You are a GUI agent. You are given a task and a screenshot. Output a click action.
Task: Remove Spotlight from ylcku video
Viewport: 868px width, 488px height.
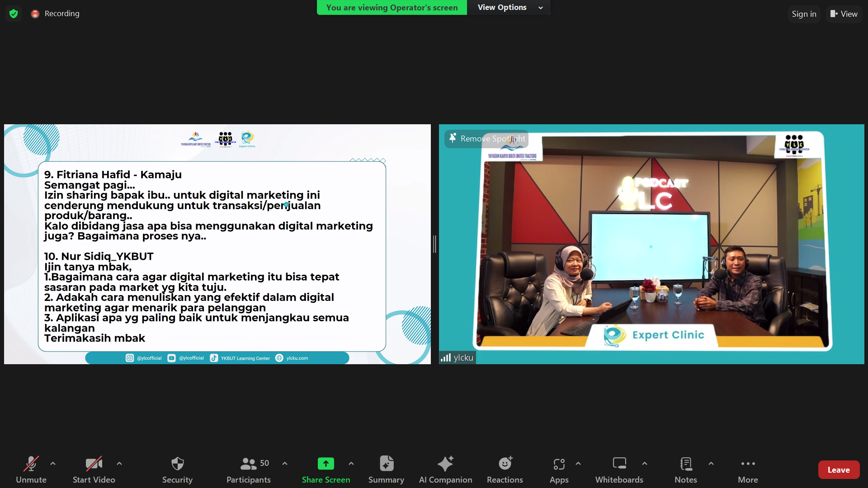click(487, 139)
